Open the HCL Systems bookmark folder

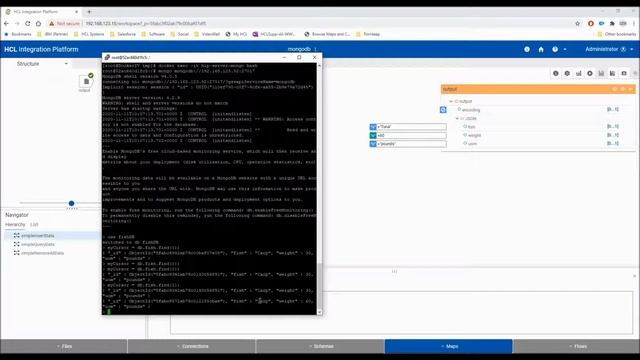89,34
